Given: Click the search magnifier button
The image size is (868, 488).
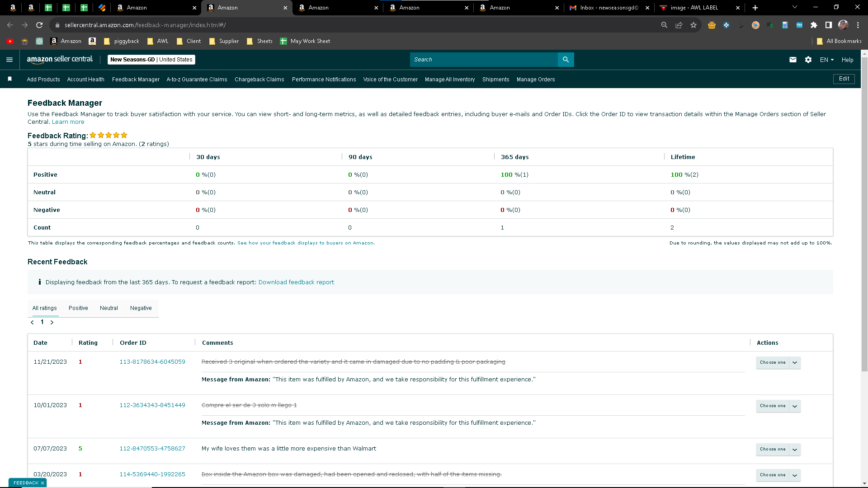Looking at the screenshot, I should tap(566, 60).
